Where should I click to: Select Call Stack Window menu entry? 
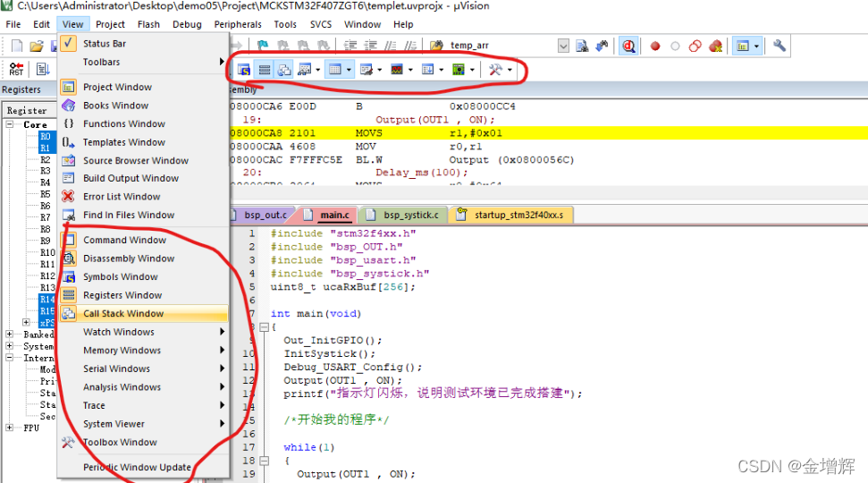pyautogui.click(x=144, y=314)
